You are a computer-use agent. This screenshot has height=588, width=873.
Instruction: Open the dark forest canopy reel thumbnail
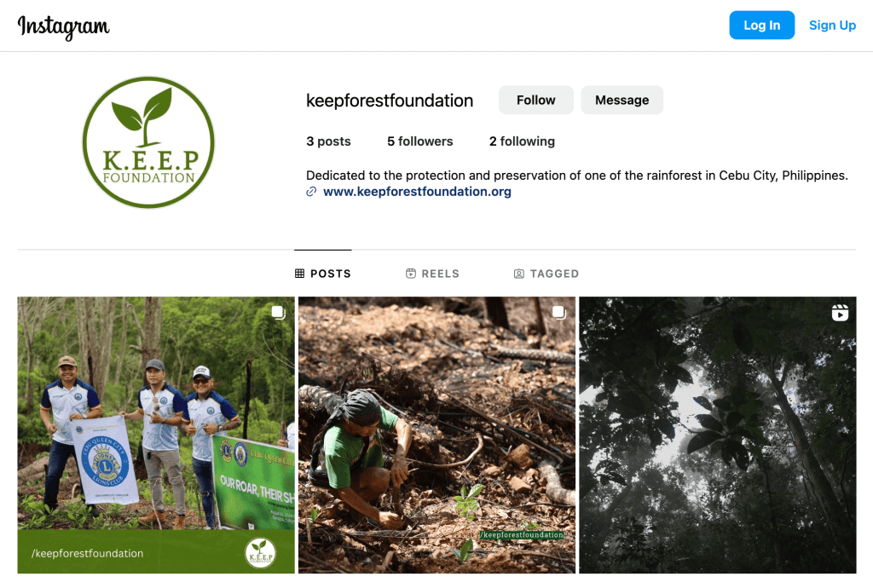coord(718,435)
